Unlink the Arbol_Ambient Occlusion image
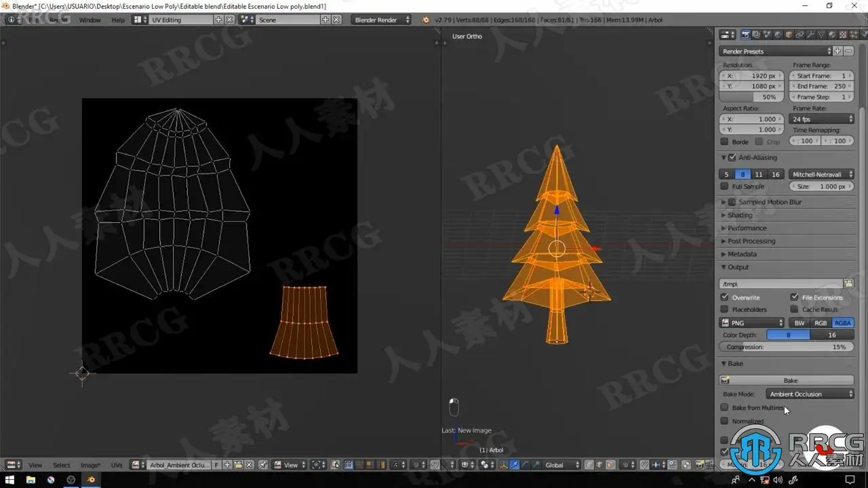 [x=250, y=465]
